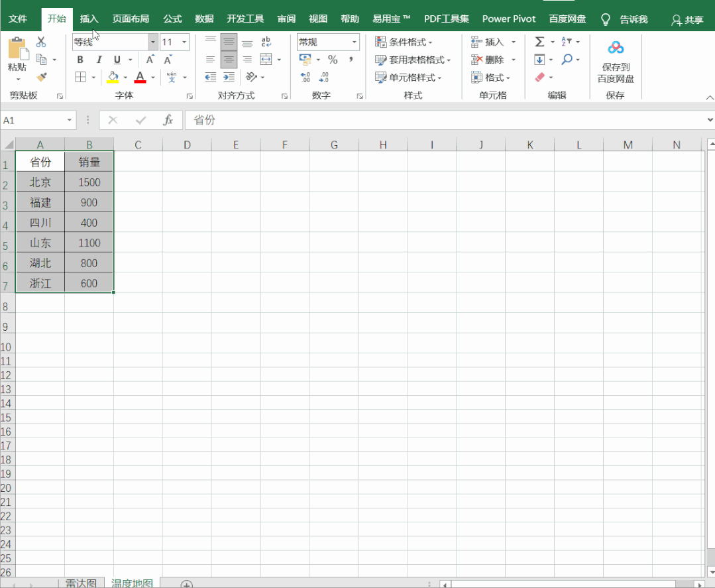
Task: Toggle center horizontal alignment
Action: tap(229, 59)
